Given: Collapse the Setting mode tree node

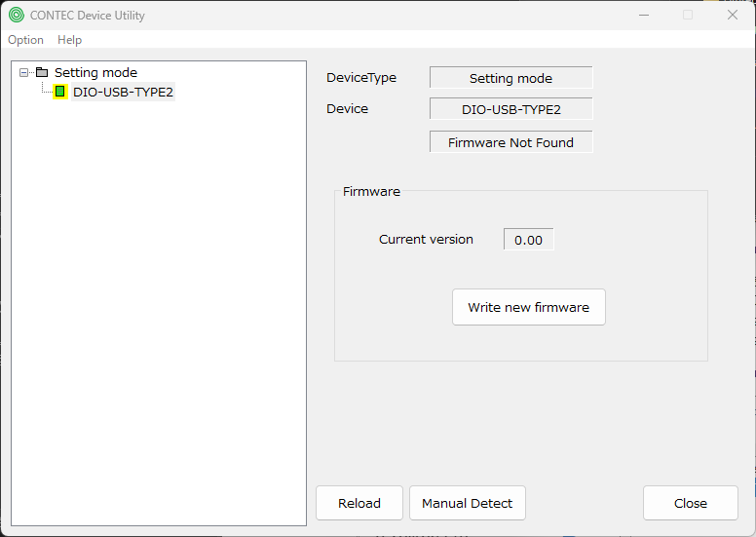Looking at the screenshot, I should point(24,72).
